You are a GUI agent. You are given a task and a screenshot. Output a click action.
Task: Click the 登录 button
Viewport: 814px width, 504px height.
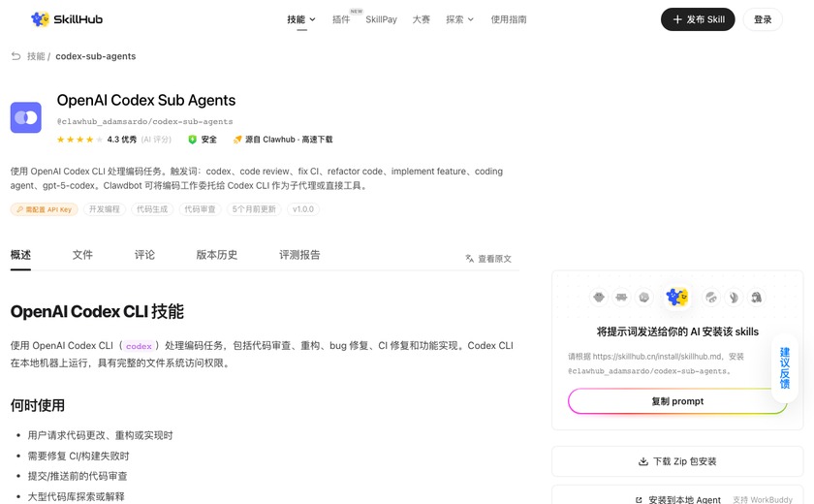[763, 19]
